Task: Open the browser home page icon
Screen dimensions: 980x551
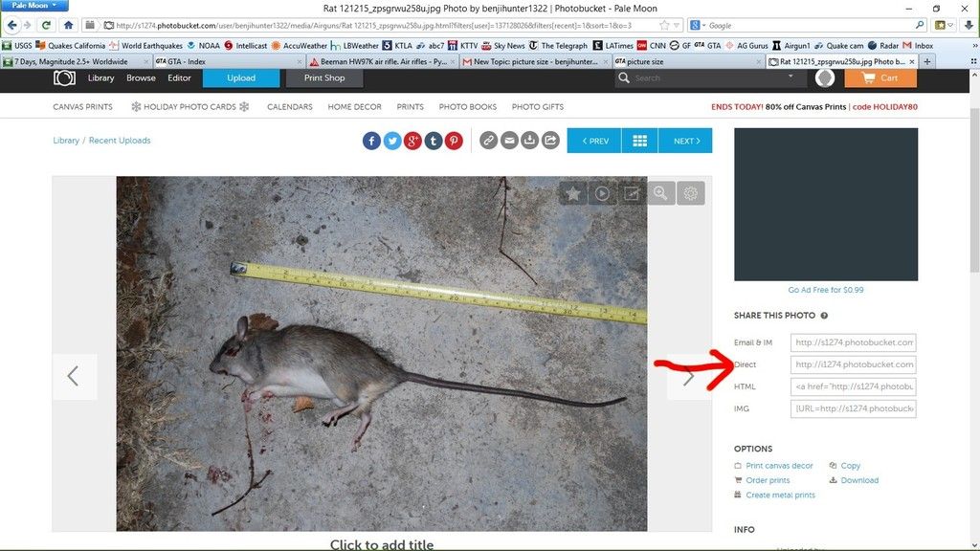Action: click(68, 25)
